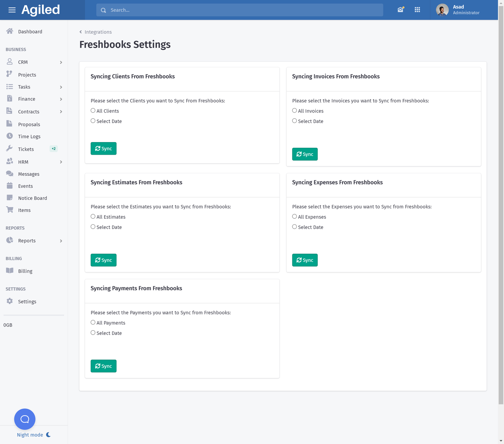Screen dimensions: 504x444
Task: Go back to Integrations
Action: [x=98, y=32]
